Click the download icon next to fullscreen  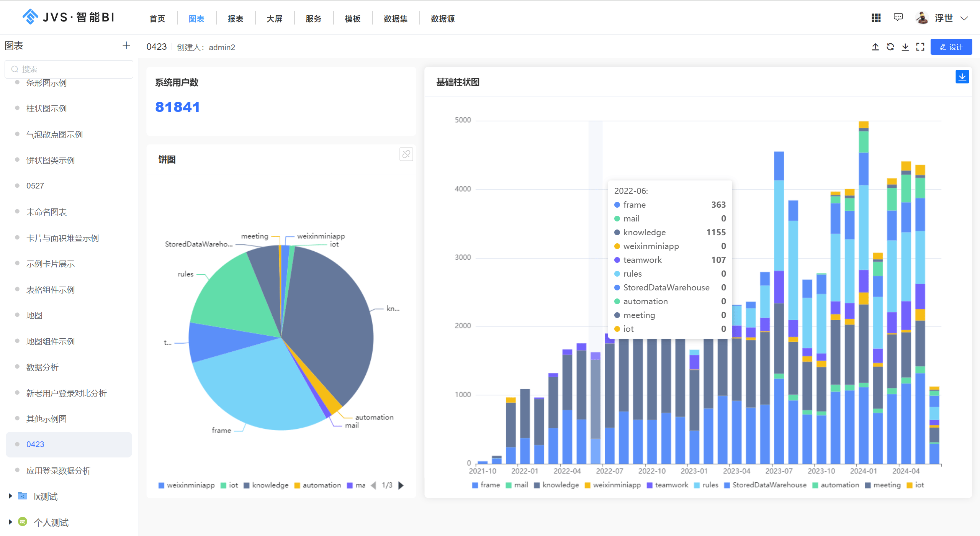[x=905, y=46]
